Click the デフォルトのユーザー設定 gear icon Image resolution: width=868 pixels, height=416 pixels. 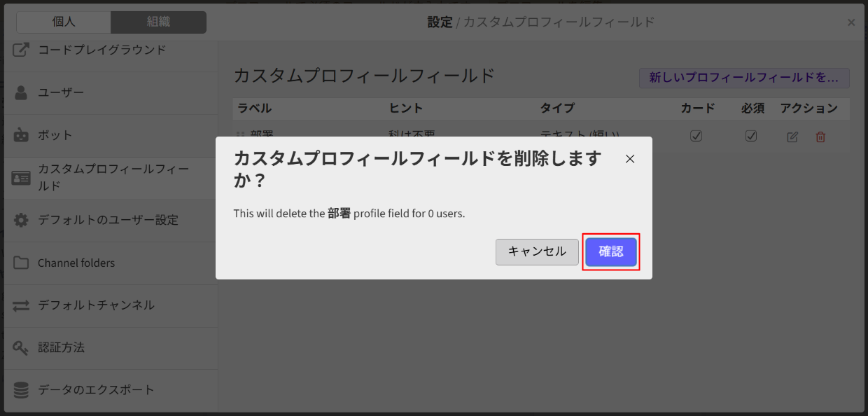(21, 220)
